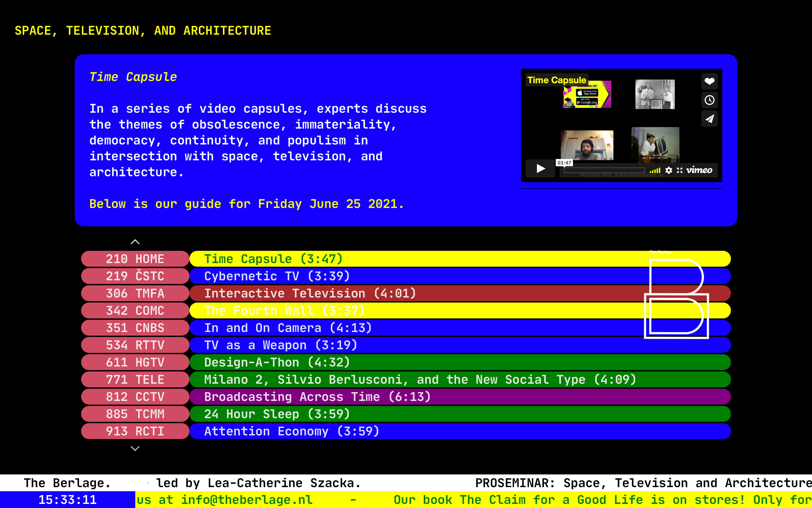Click the info@theberlage.nl email in ticker
Image resolution: width=812 pixels, height=508 pixels.
pos(247,500)
